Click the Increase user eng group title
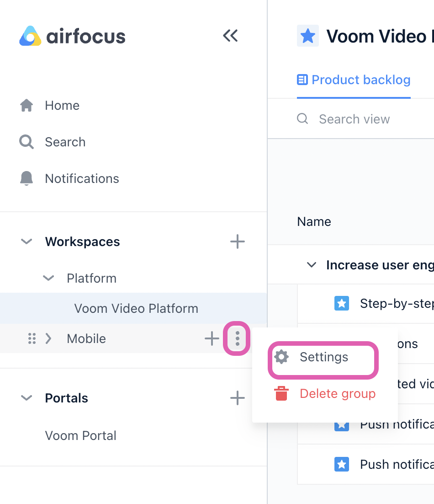Image resolution: width=434 pixels, height=504 pixels. click(380, 265)
